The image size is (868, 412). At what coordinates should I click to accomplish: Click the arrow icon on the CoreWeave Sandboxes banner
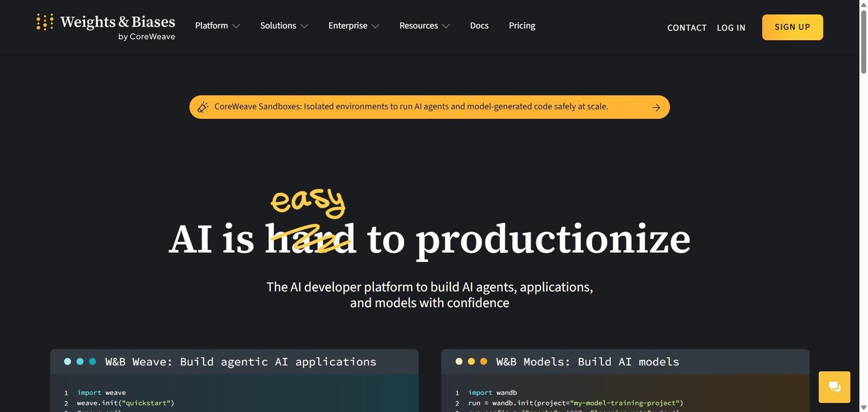tap(656, 107)
